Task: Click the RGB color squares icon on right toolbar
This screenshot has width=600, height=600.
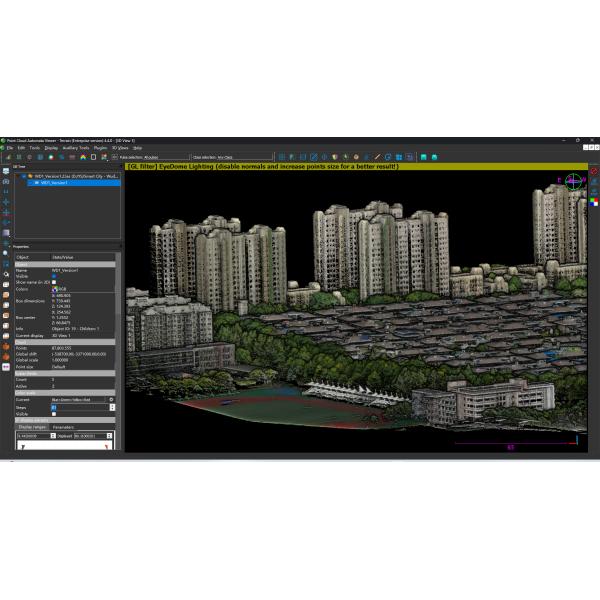Action: 594,202
